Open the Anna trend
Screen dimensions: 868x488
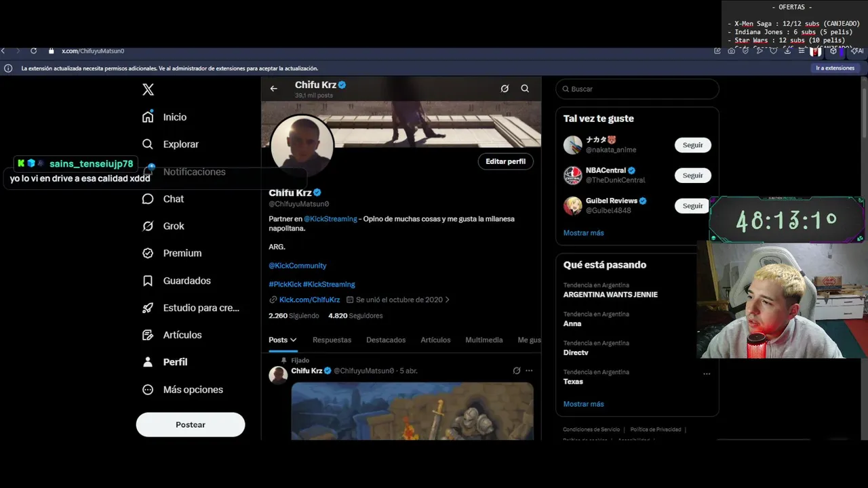click(572, 323)
